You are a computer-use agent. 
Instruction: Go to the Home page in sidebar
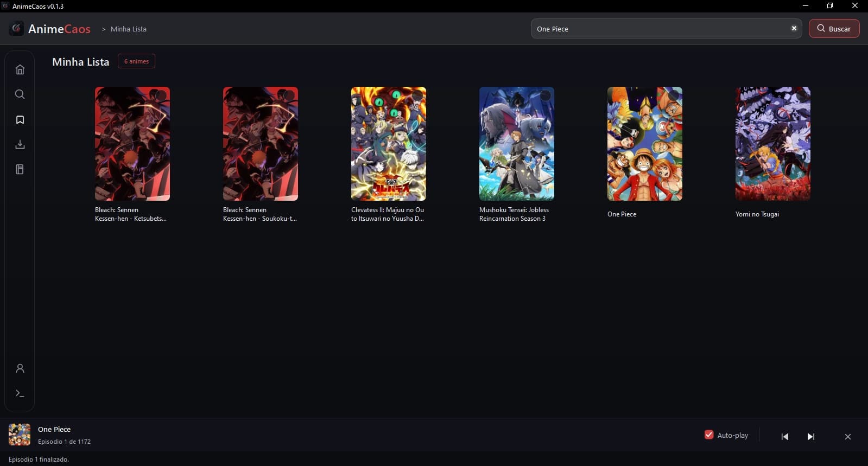pos(20,69)
